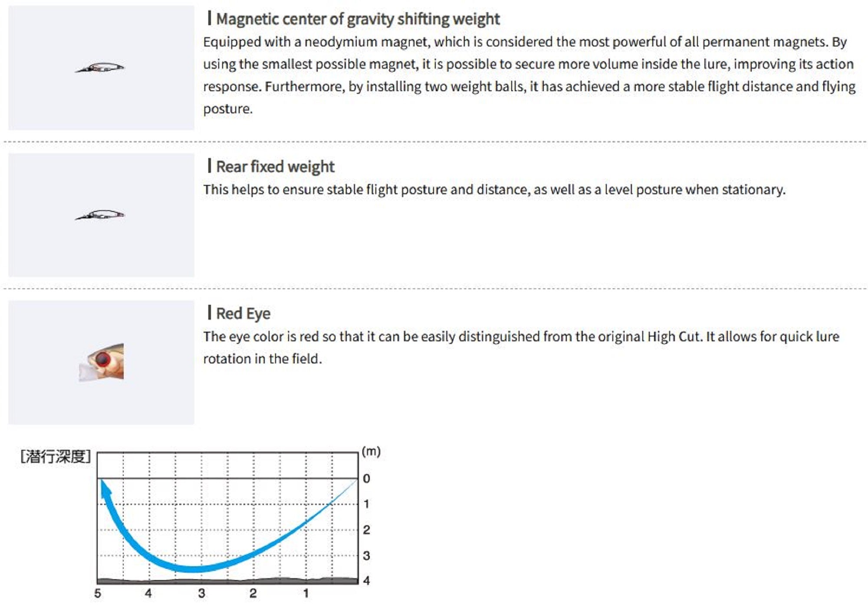
Task: Click depth value 2 on the right axis
Action: [367, 530]
